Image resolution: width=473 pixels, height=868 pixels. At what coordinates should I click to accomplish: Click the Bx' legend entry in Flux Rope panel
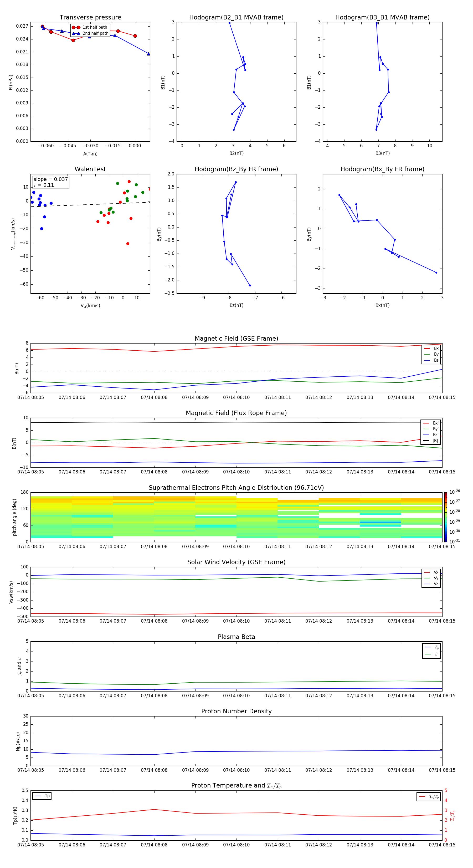pos(431,423)
